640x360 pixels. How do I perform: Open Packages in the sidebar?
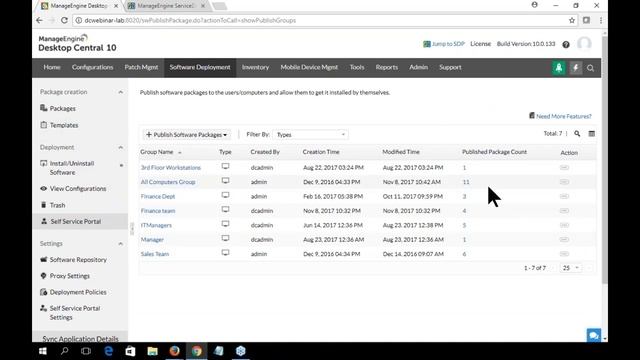(x=62, y=109)
